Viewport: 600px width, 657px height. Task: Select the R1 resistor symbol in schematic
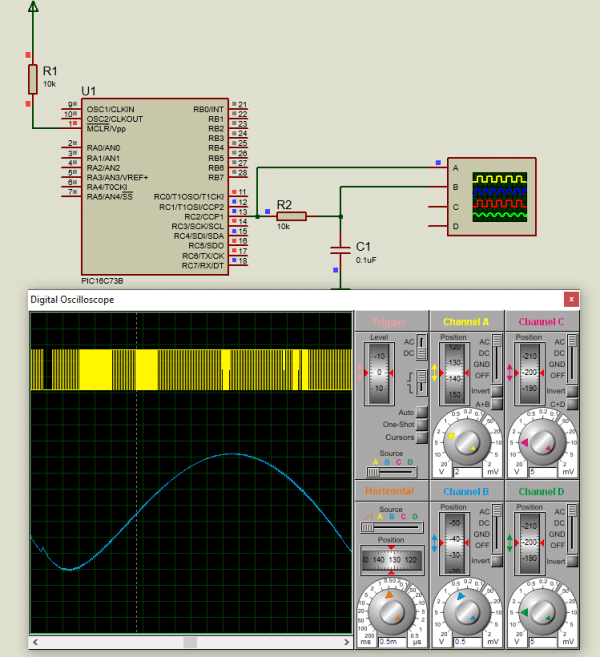(33, 79)
